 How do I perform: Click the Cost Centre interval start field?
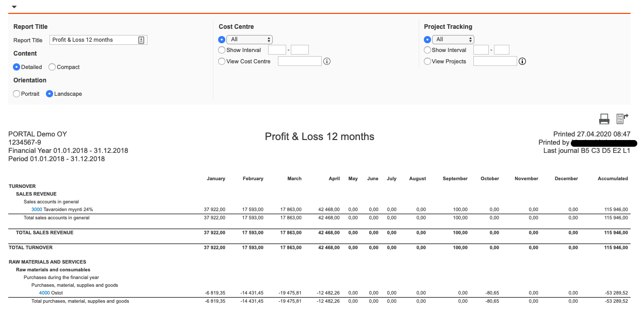(277, 50)
